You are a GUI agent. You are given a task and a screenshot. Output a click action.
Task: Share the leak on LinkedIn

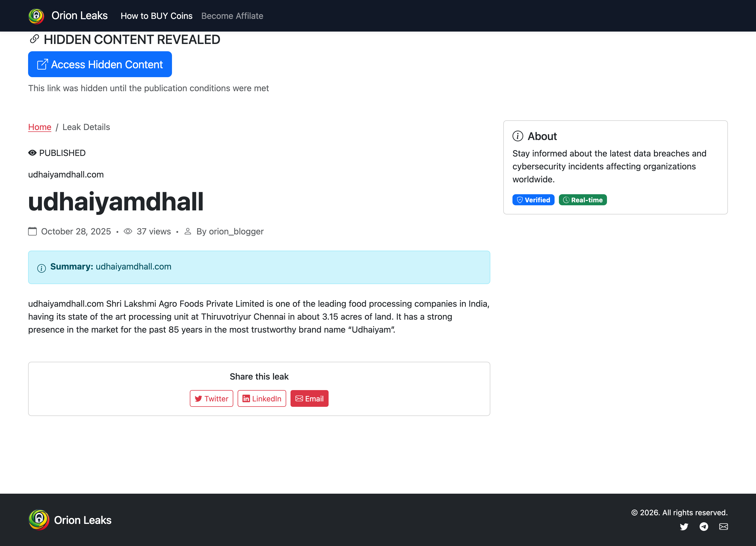[262, 398]
